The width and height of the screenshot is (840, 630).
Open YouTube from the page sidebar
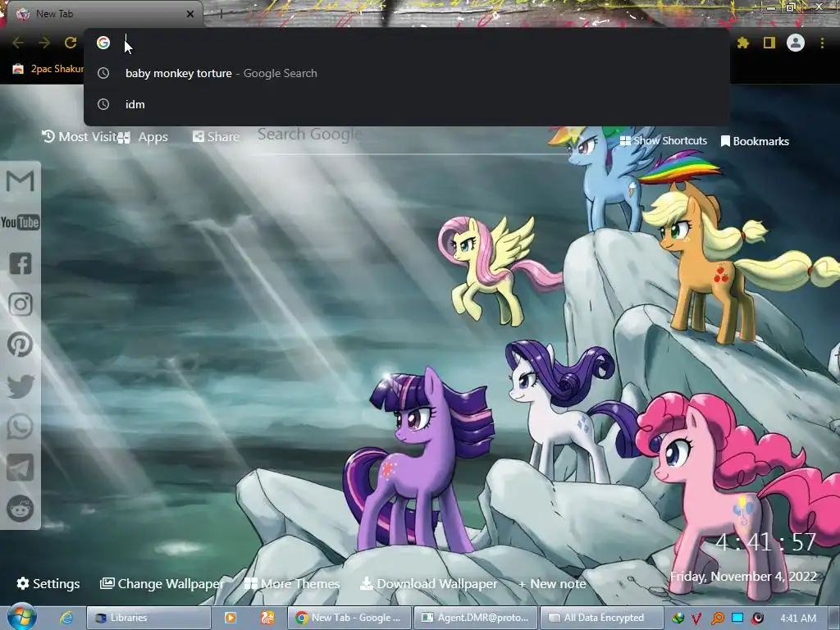point(21,221)
